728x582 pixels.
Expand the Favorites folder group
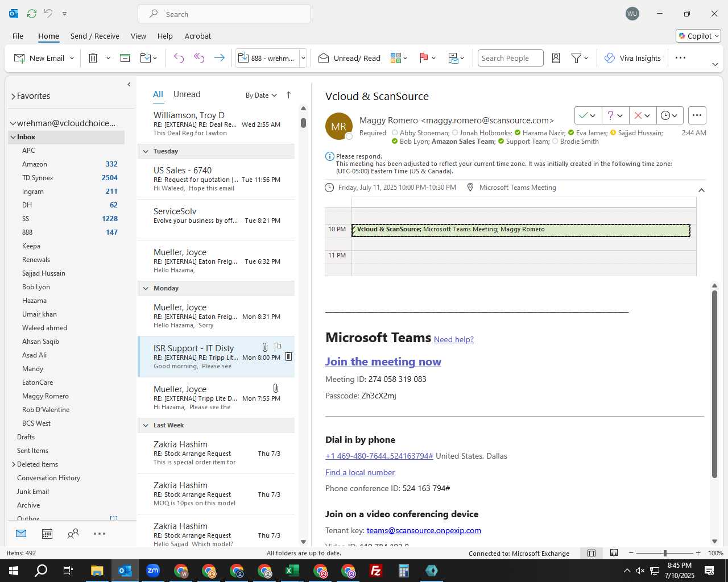[13, 96]
